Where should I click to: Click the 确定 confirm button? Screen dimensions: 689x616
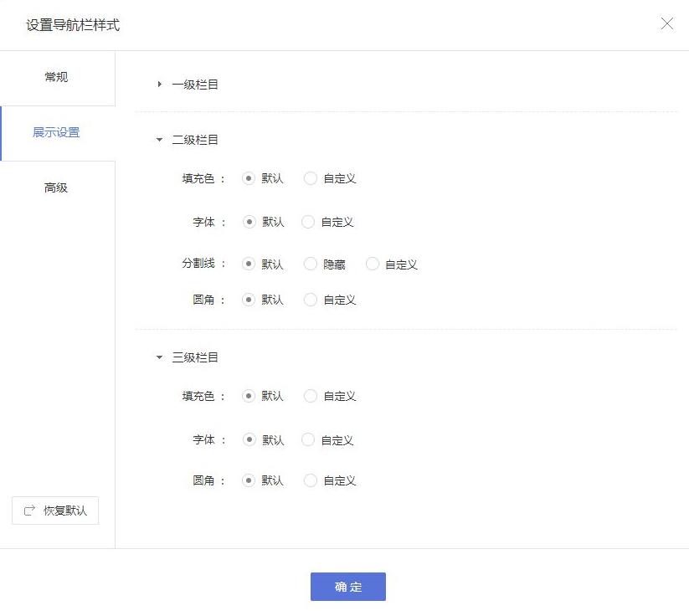(347, 587)
